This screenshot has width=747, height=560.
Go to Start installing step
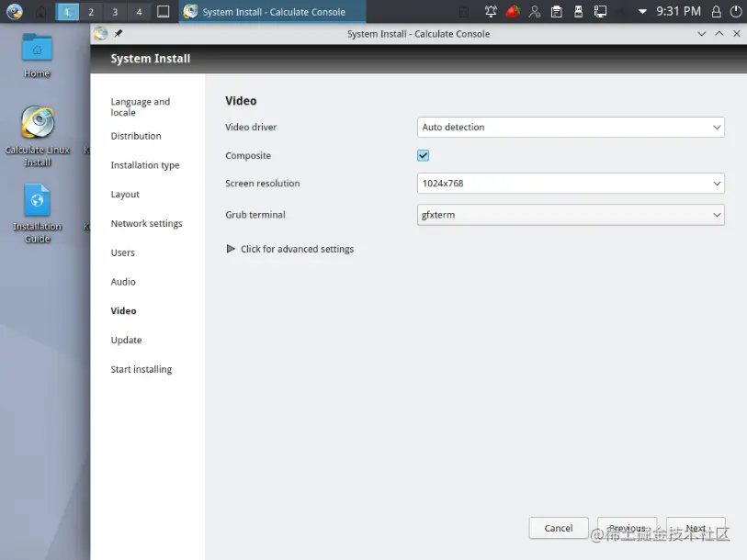click(141, 370)
